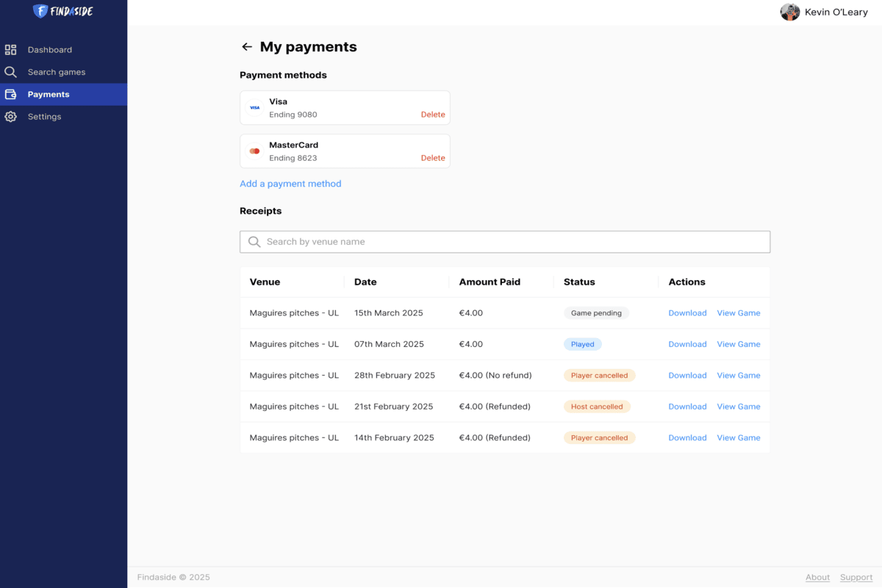Viewport: 882px width, 588px height.
Task: Open the Support footer link
Action: click(856, 578)
